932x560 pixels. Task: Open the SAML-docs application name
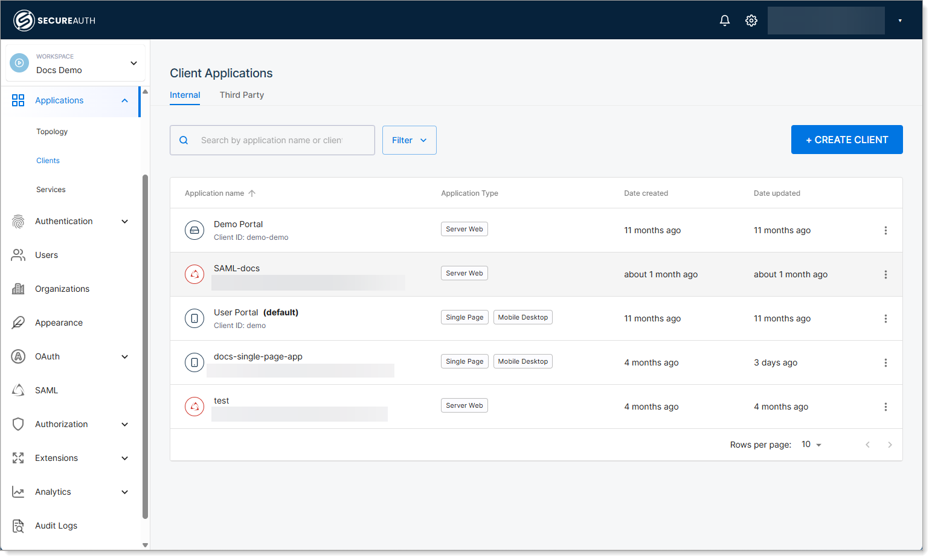237,268
